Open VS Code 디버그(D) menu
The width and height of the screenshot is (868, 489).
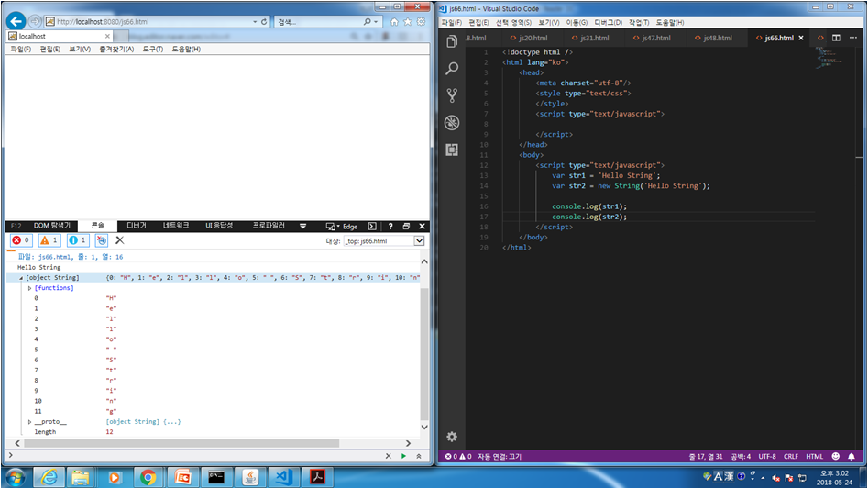(x=608, y=23)
